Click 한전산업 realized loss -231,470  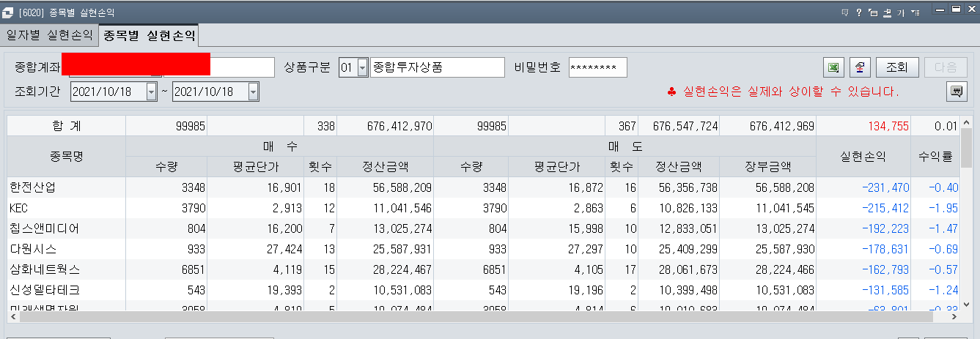884,187
